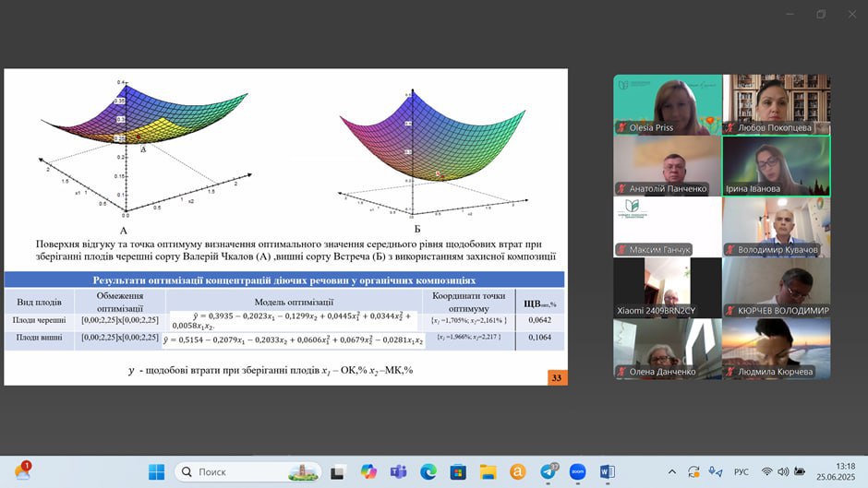The height and width of the screenshot is (488, 868).
Task: Launch Copilot from the taskbar
Action: coord(368,472)
